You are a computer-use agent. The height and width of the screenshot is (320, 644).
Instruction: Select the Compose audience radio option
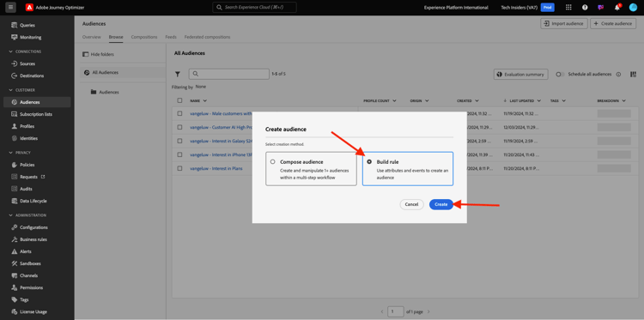(x=273, y=162)
